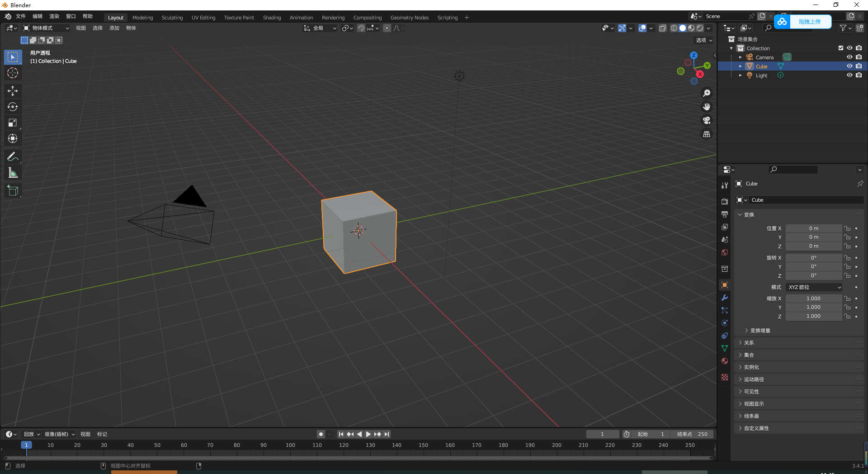Open the 文件 (File) menu

click(21, 16)
